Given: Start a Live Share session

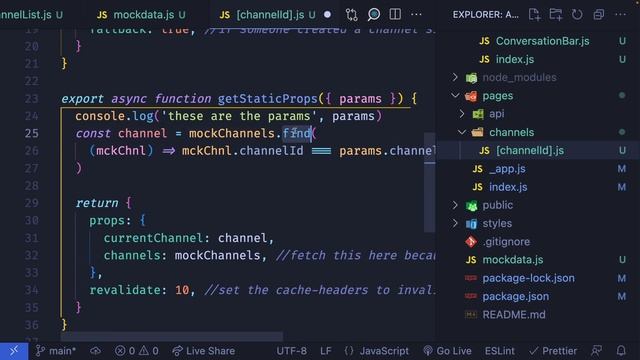Looking at the screenshot, I should point(204,351).
